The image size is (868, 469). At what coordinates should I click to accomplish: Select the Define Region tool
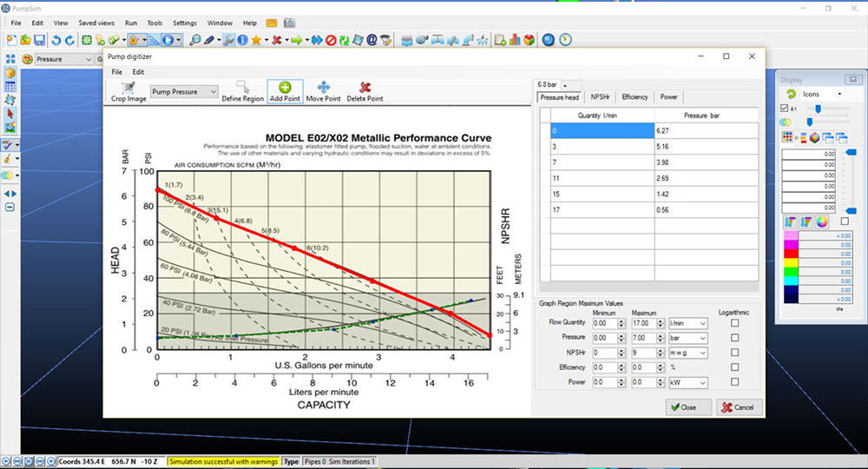point(242,91)
